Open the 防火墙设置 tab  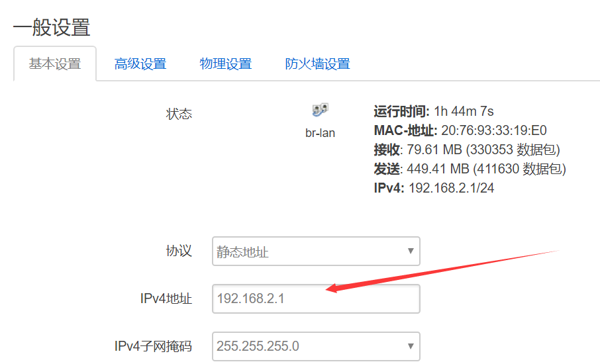317,64
